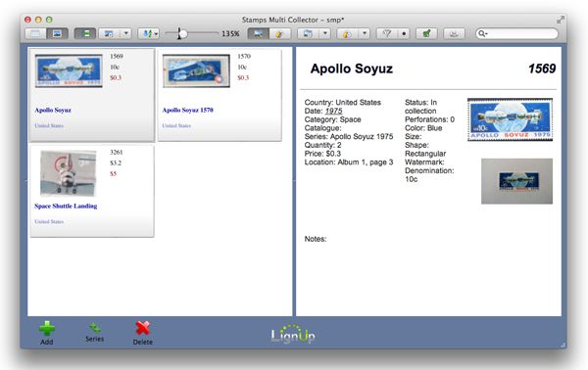Viewport: 588px width, 370px height.
Task: Select the Apollo Soyuz 1570 card
Action: [220, 95]
